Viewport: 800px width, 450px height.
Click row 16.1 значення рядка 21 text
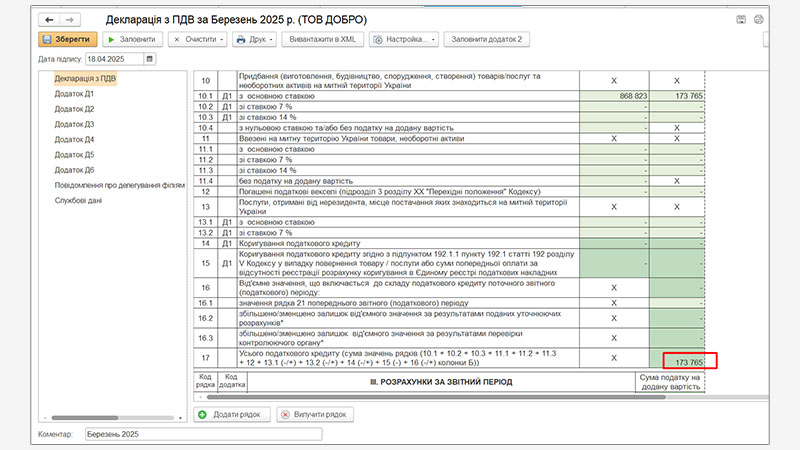point(354,303)
